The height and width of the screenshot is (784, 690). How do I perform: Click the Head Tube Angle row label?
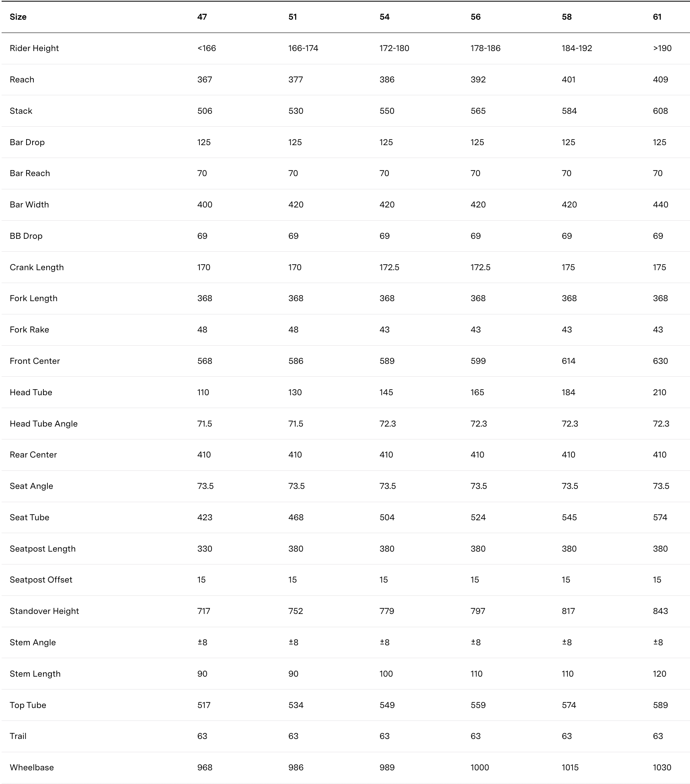point(43,424)
